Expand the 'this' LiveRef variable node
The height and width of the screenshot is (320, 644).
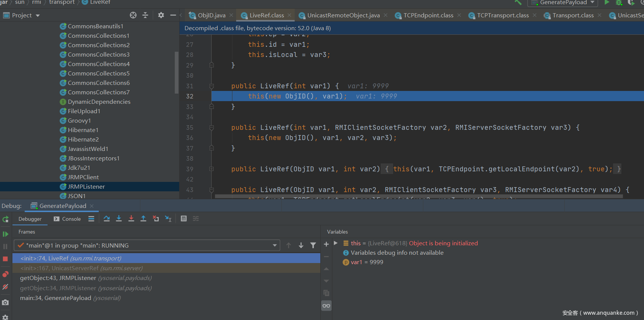click(335, 243)
